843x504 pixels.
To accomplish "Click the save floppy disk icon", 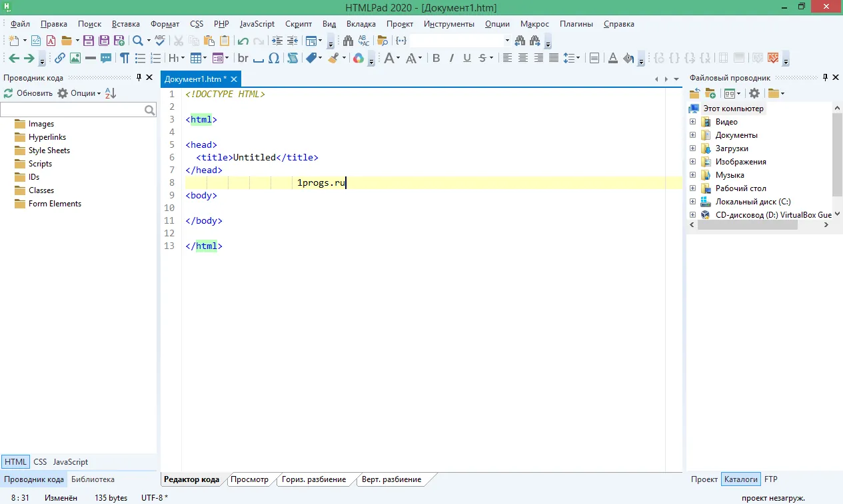I will 88,41.
